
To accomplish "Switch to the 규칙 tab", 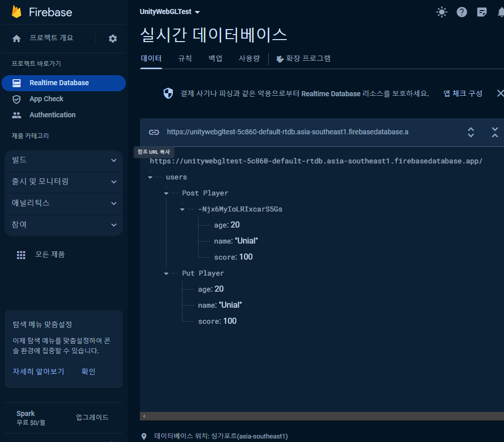I will click(185, 58).
